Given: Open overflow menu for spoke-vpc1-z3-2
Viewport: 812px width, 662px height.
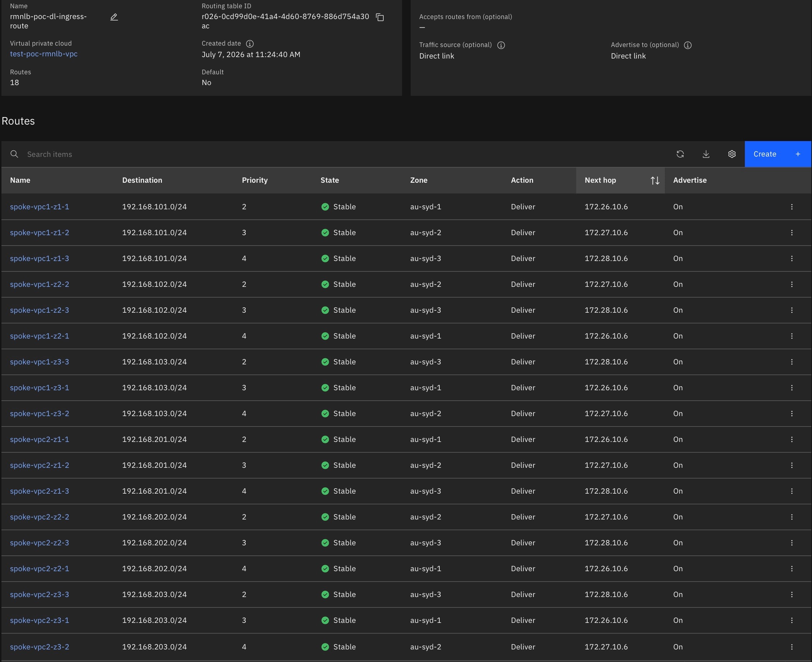Looking at the screenshot, I should [792, 414].
